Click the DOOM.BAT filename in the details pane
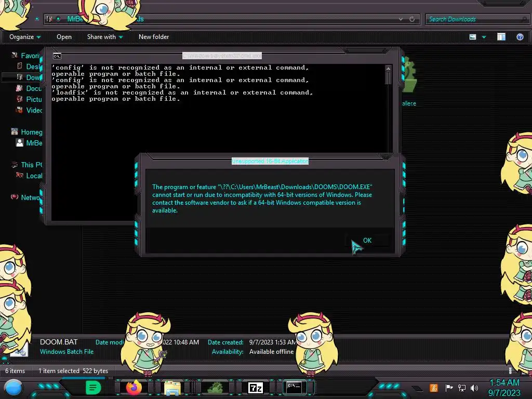 [59, 342]
